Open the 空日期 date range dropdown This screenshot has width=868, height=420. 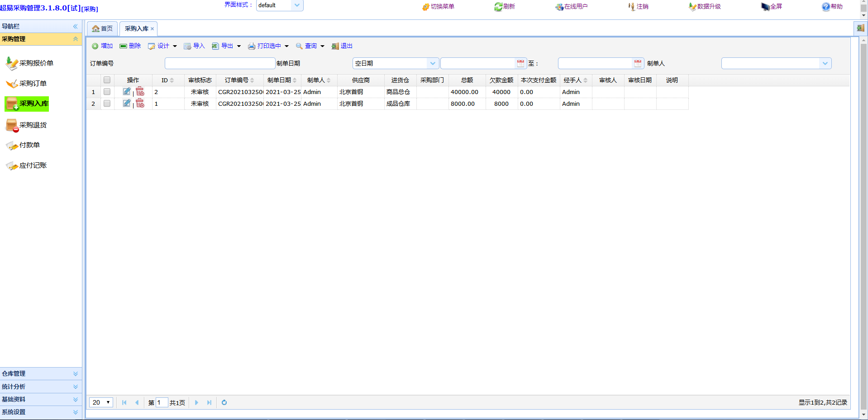[x=433, y=64]
